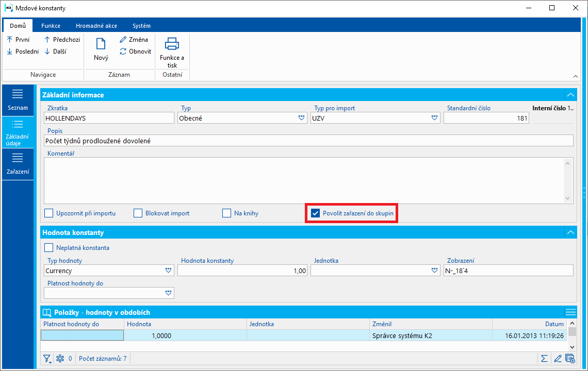The width and height of the screenshot is (588, 371).
Task: Open the Zařazení sidebar section
Action: 18,164
